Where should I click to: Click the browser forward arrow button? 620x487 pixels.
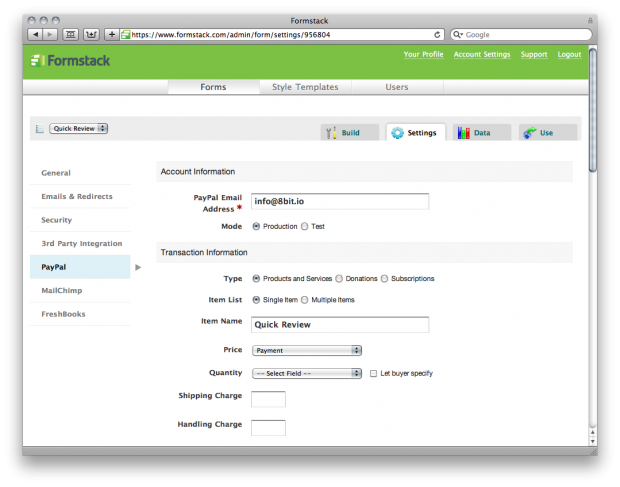(x=50, y=34)
